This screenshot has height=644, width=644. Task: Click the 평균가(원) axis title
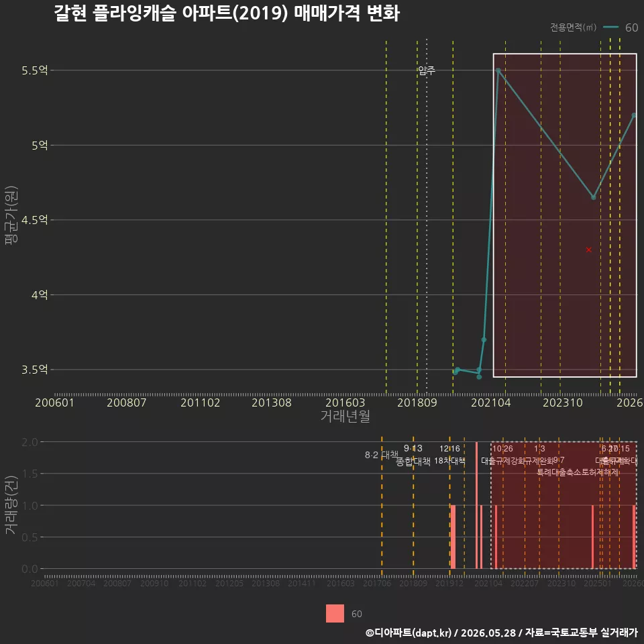click(x=11, y=215)
